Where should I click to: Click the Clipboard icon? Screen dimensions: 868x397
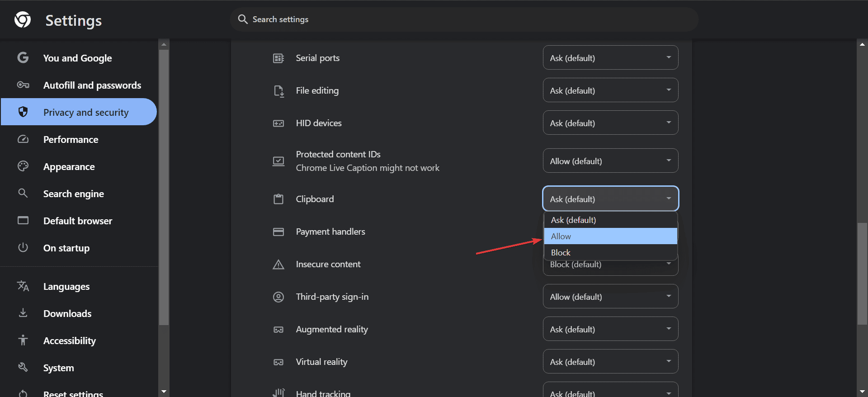(278, 199)
